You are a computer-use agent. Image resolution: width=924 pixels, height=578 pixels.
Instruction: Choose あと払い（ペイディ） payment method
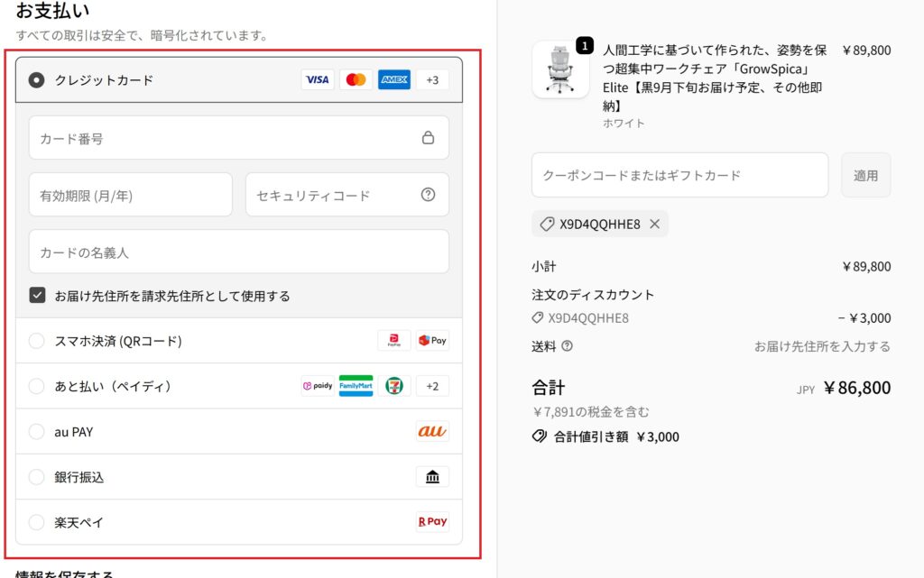36,386
